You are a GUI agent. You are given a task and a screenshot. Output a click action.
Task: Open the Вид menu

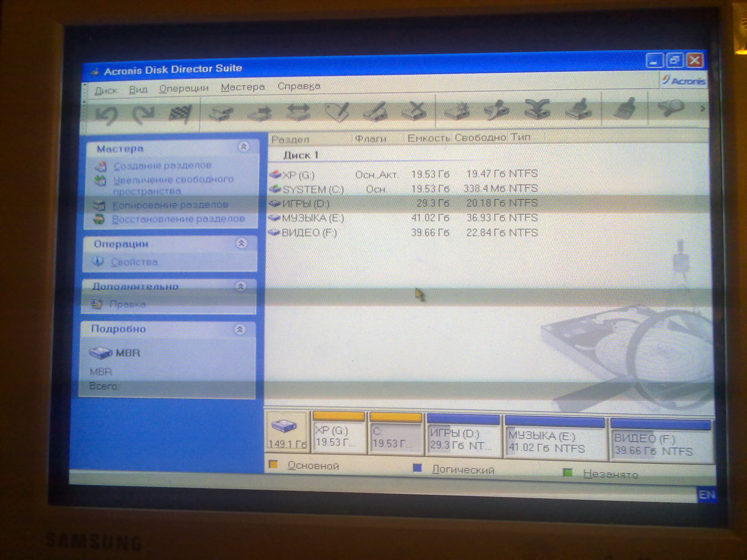138,90
